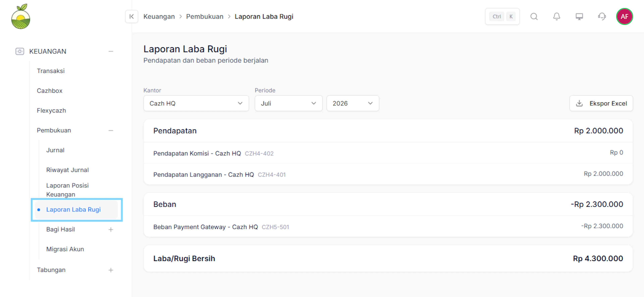
Task: Collapse the sidebar with the arrow icon
Action: tap(131, 16)
